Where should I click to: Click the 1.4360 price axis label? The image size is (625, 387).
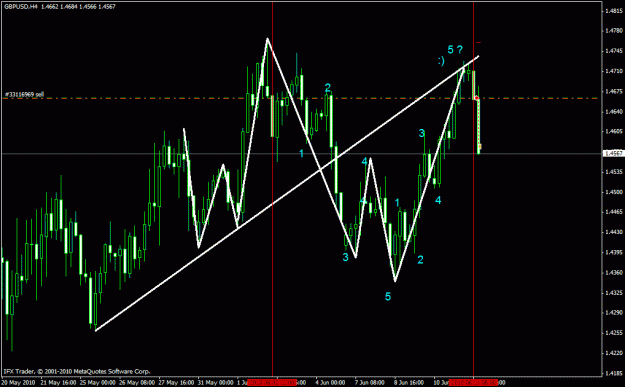pos(614,273)
